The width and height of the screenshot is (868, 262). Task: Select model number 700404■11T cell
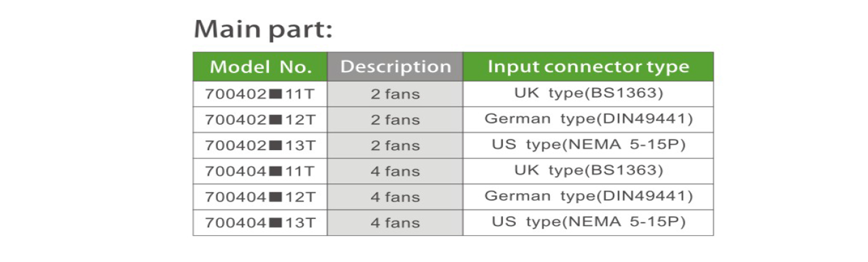[260, 171]
